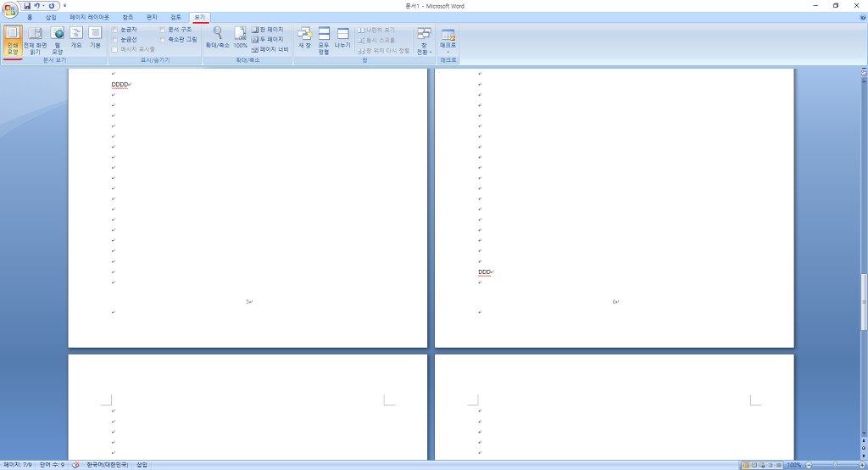Select 두 페이지 two pages view
The height and width of the screenshot is (470, 868).
click(267, 39)
